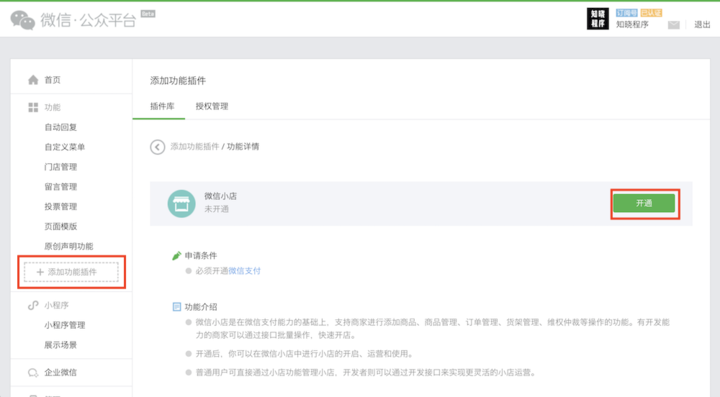Click the Beta badge beside the title
This screenshot has height=397, width=720.
(148, 14)
